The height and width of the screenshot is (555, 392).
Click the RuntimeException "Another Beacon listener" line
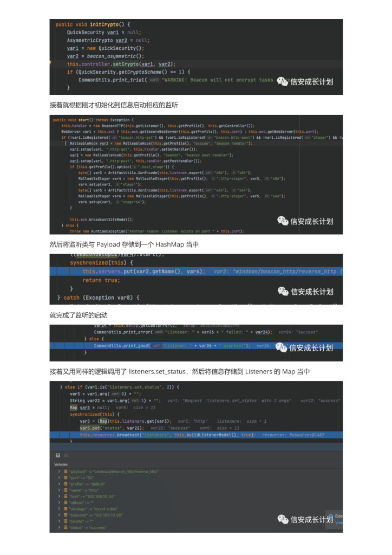[157, 231]
